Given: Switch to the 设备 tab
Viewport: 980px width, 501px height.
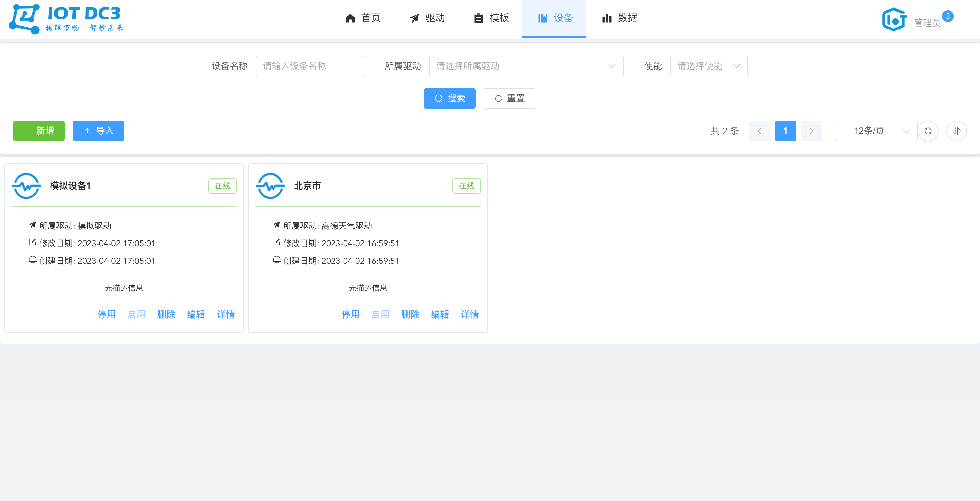Looking at the screenshot, I should click(x=554, y=18).
